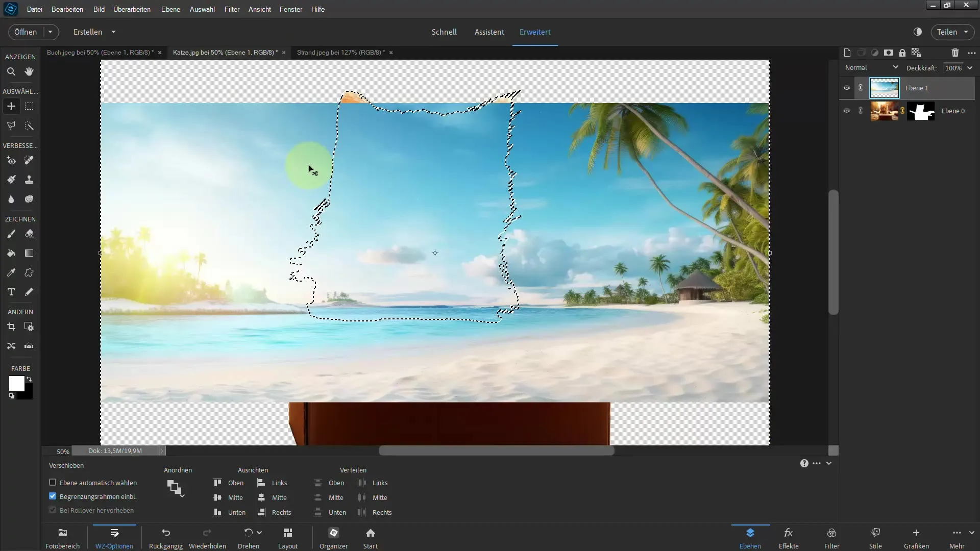Select the Crop tool
The height and width of the screenshot is (551, 980).
[x=11, y=327]
